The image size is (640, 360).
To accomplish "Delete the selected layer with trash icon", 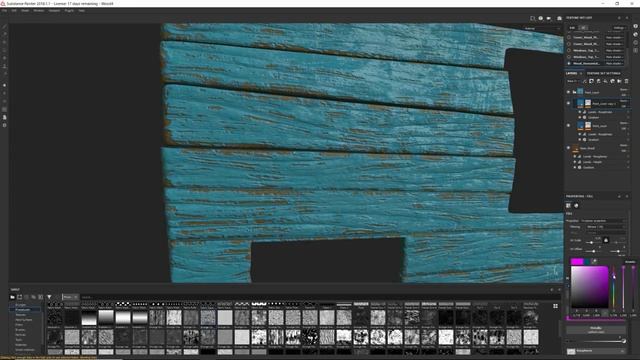I will click(627, 81).
